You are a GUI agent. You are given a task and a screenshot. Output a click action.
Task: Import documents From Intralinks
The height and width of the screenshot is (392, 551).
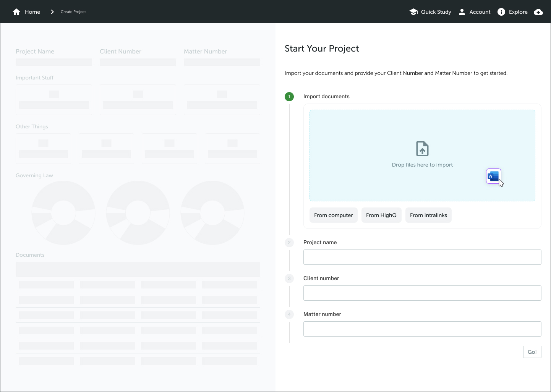pos(428,215)
